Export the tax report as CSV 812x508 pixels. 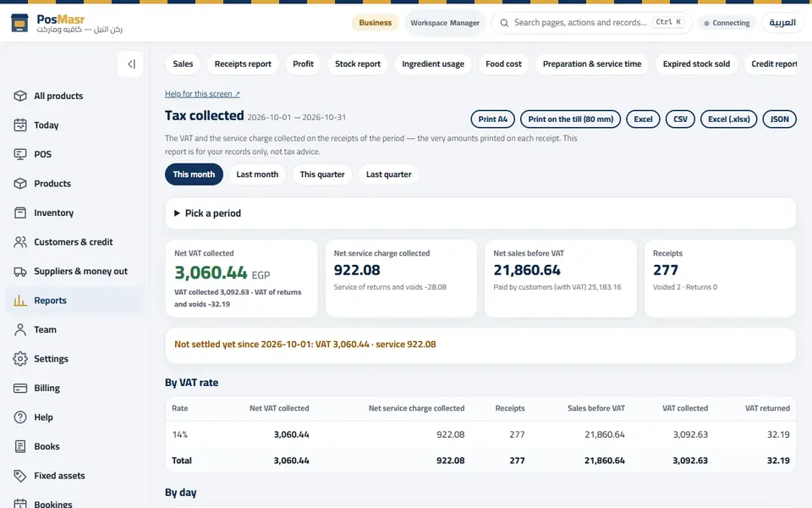pyautogui.click(x=680, y=119)
